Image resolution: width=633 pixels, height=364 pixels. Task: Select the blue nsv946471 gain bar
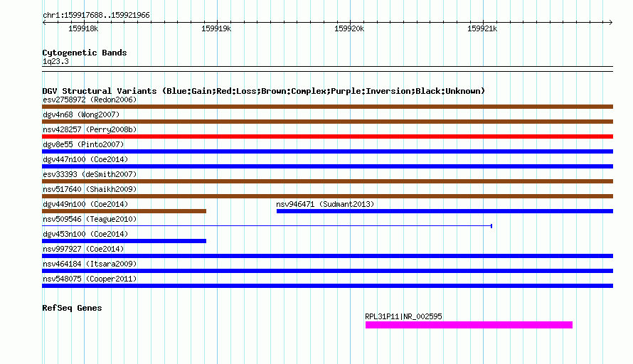click(445, 211)
